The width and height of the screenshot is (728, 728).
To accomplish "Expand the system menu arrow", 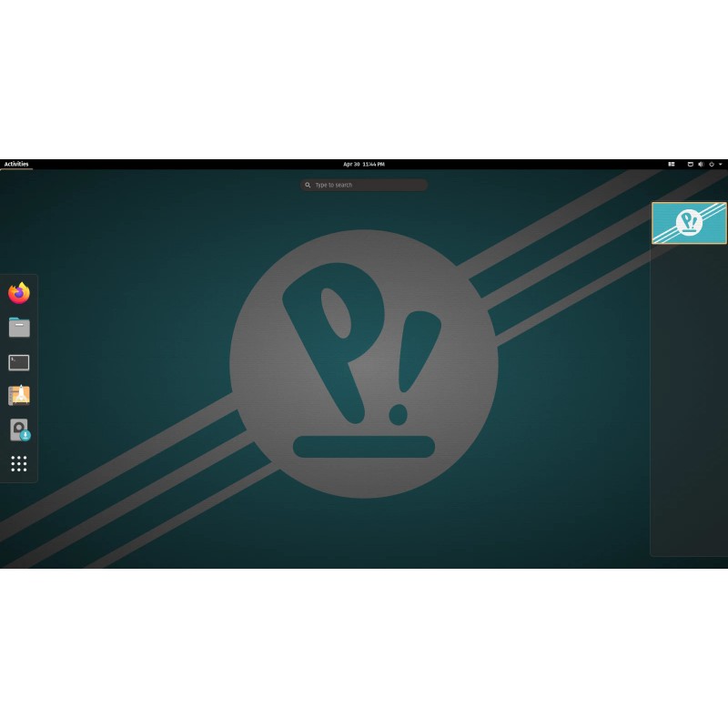I will (x=721, y=165).
